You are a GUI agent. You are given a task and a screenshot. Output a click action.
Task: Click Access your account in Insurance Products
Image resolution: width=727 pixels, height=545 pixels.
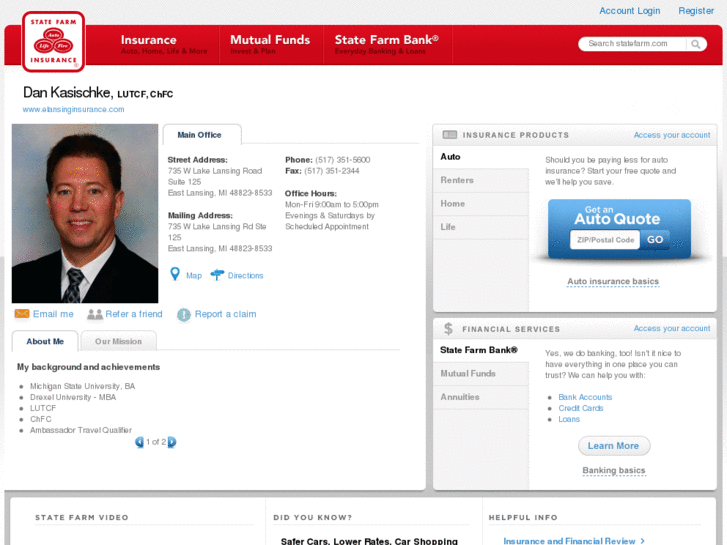(672, 135)
